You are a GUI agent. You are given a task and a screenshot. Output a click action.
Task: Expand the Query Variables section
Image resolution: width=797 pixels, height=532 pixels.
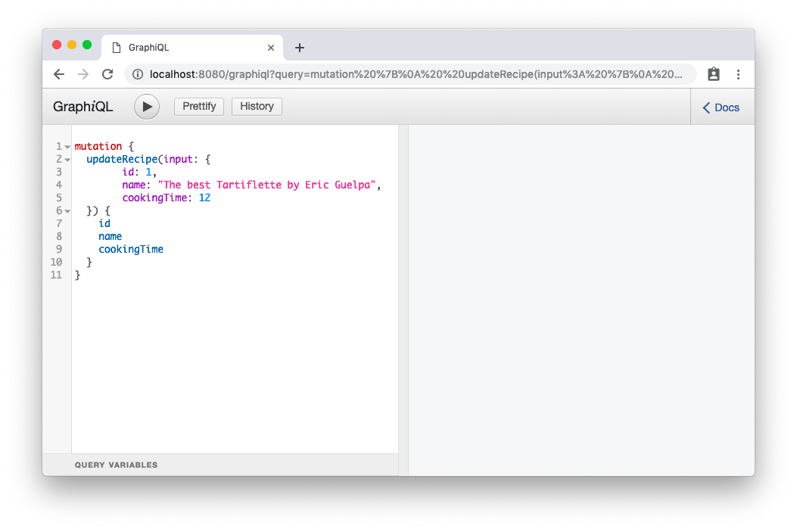click(x=116, y=465)
